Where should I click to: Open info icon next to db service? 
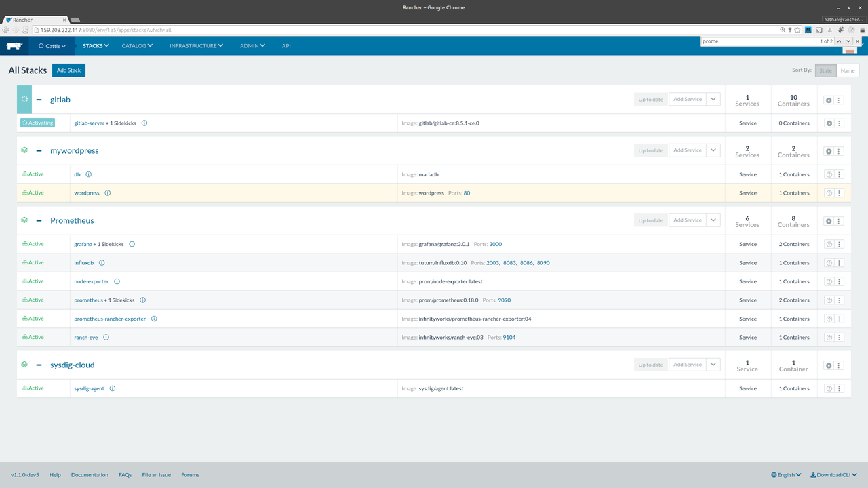point(89,174)
